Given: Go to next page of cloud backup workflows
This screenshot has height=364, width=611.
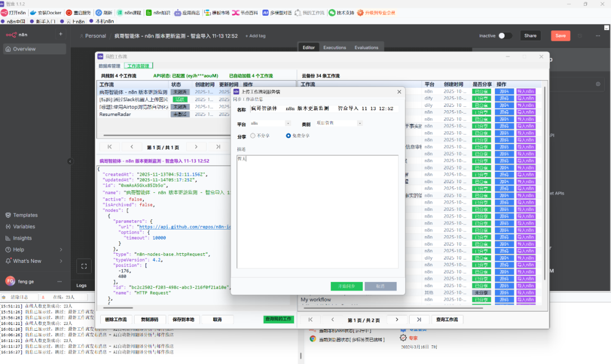Looking at the screenshot, I should (397, 319).
